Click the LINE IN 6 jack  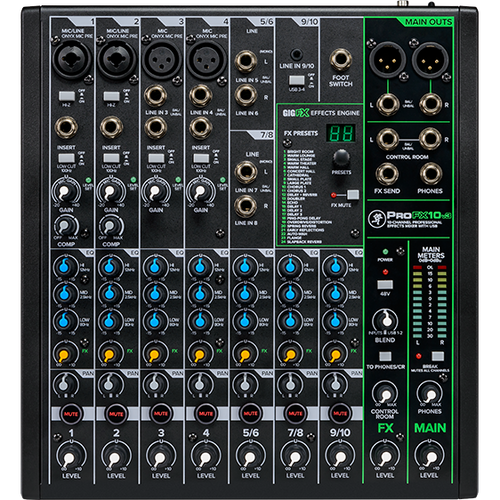pyautogui.click(x=246, y=95)
